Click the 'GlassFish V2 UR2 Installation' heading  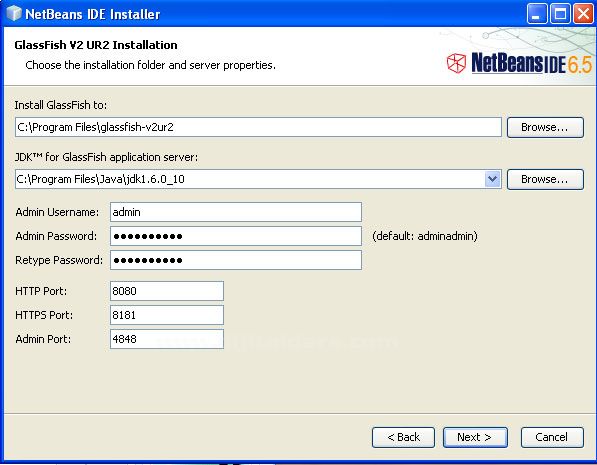[96, 45]
